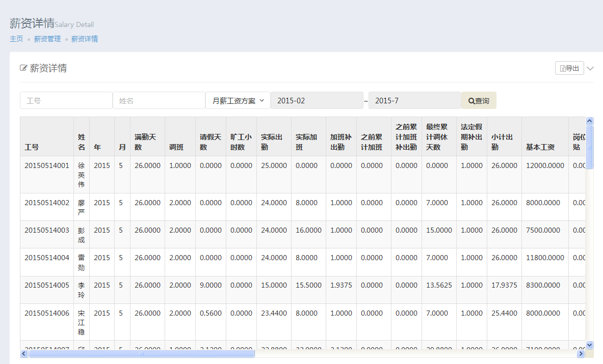Click subtotal attendance value 17.9375
This screenshot has height=364, width=603.
[504, 285]
